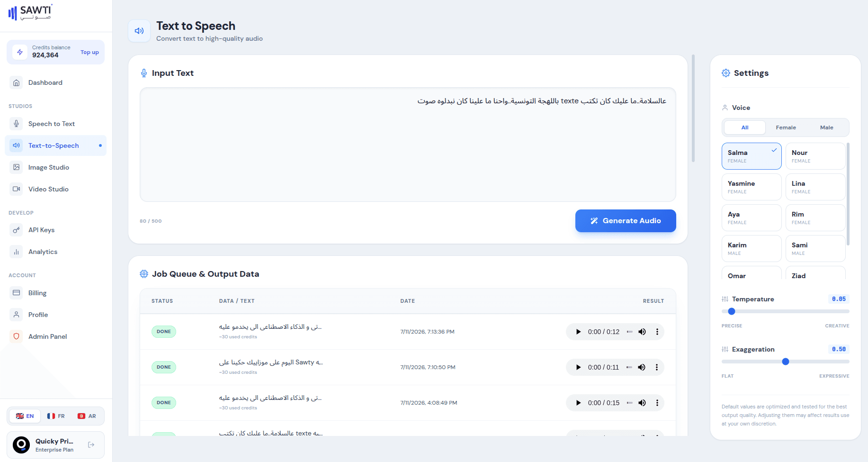Switch language to EN
The width and height of the screenshot is (868, 462).
coord(25,416)
